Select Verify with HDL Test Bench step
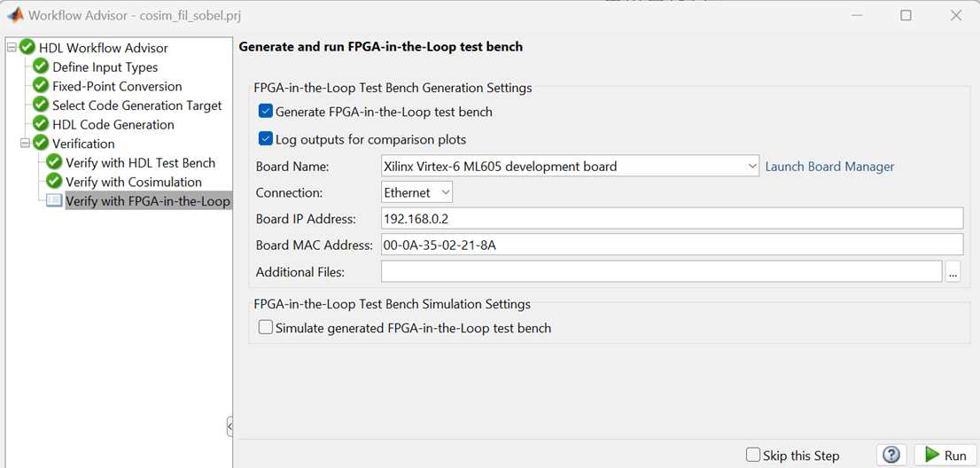980x468 pixels. pyautogui.click(x=140, y=163)
